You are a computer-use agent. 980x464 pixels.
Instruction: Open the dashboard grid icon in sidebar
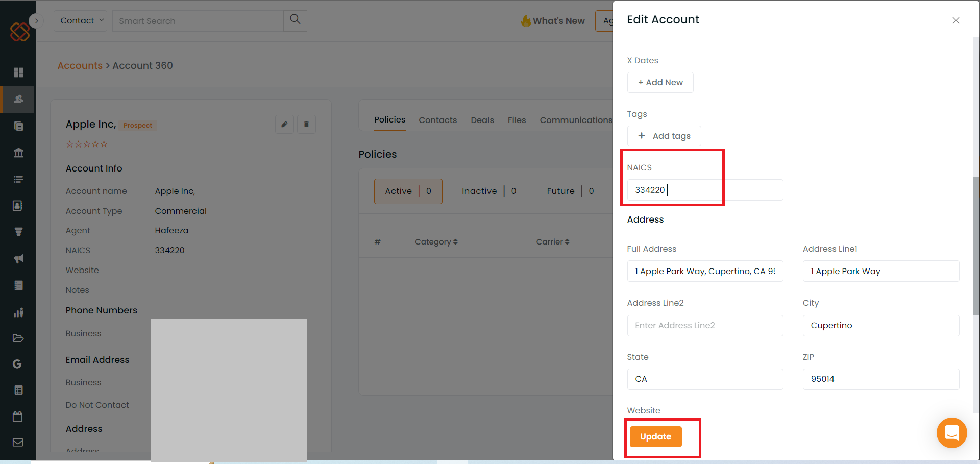click(18, 72)
